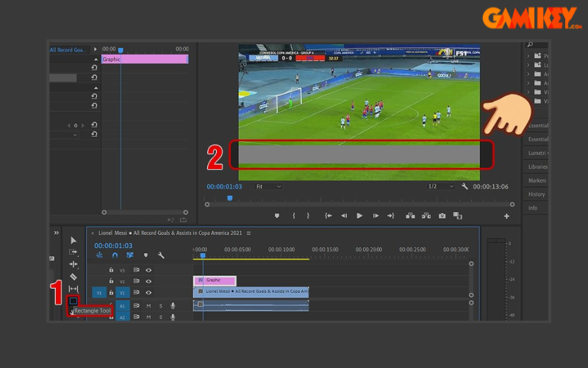588x368 pixels.
Task: Toggle Linked Selection in timeline
Action: click(x=130, y=255)
